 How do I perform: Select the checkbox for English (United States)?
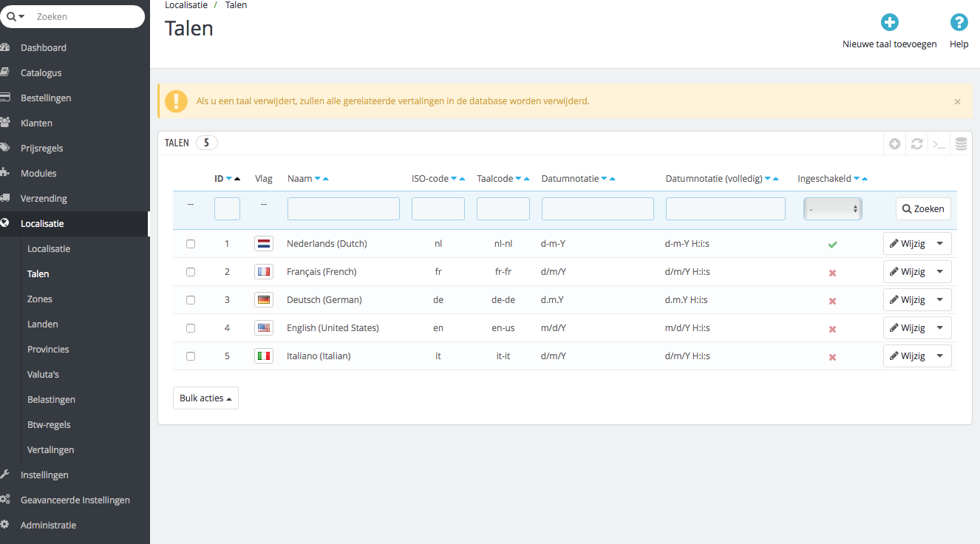click(x=191, y=328)
